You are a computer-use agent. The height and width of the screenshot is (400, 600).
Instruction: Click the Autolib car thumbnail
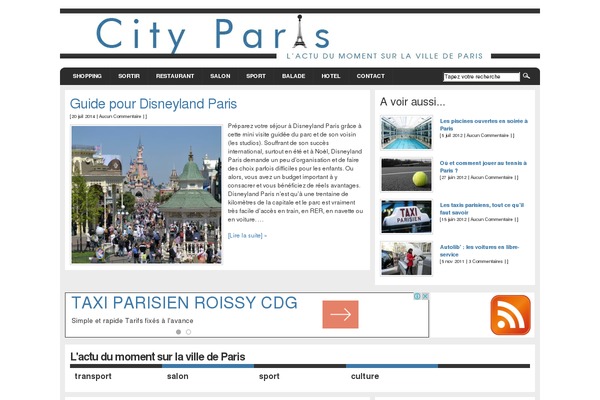click(406, 258)
